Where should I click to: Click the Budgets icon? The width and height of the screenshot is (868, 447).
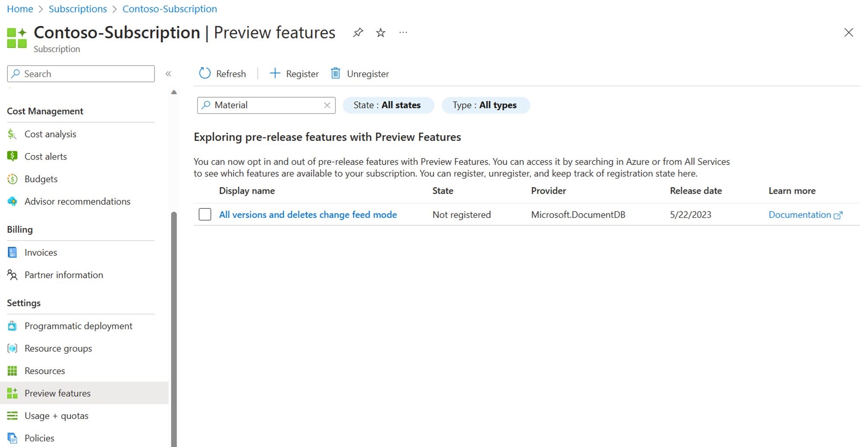click(12, 179)
